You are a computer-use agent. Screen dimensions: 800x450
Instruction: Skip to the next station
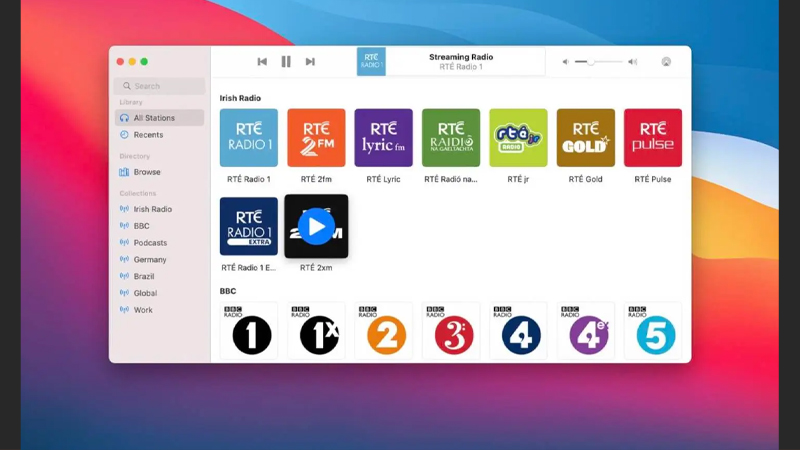pos(310,62)
